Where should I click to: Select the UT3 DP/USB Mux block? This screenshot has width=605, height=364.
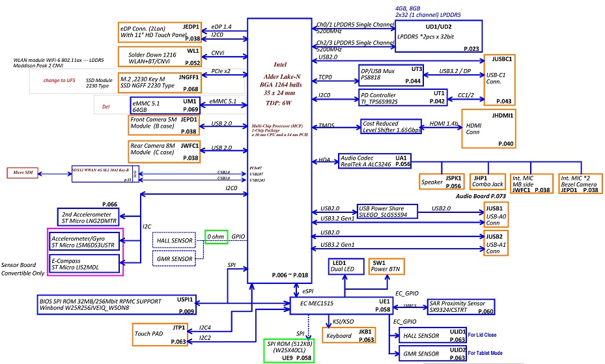pyautogui.click(x=391, y=76)
